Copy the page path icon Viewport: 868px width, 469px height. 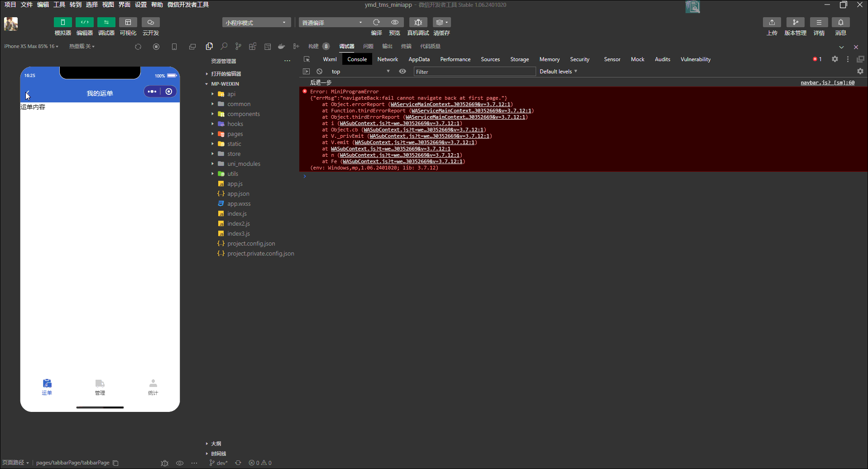(x=115, y=463)
